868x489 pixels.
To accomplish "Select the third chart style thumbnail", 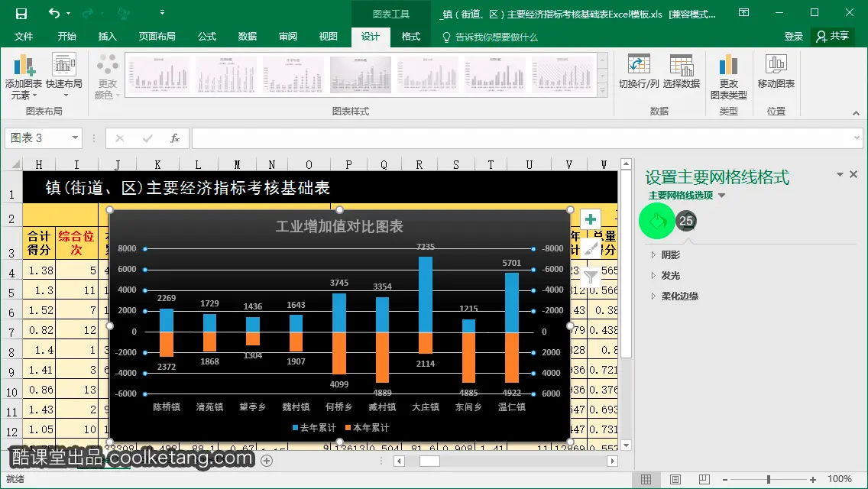I will 293,75.
